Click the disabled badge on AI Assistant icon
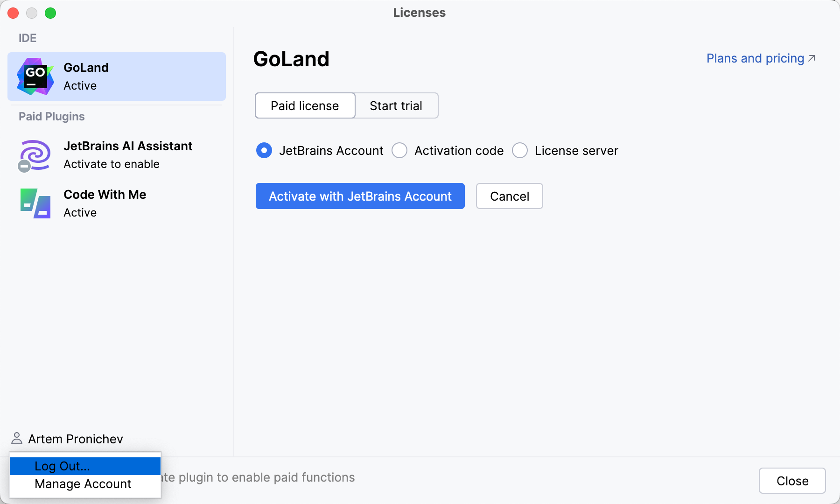This screenshot has height=504, width=840. (x=24, y=166)
